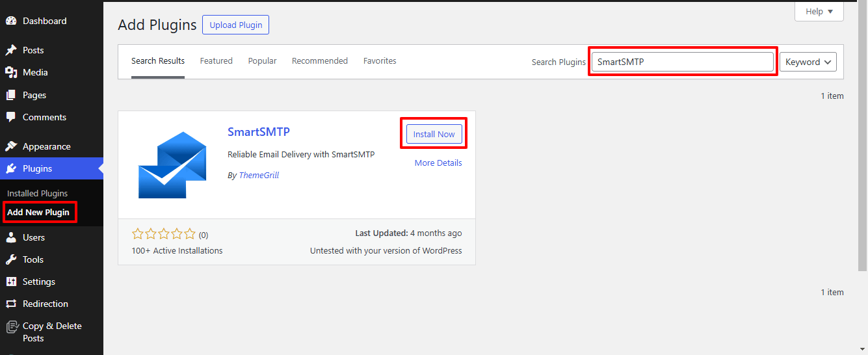868x355 pixels.
Task: Select the Plugins menu item
Action: 51,168
